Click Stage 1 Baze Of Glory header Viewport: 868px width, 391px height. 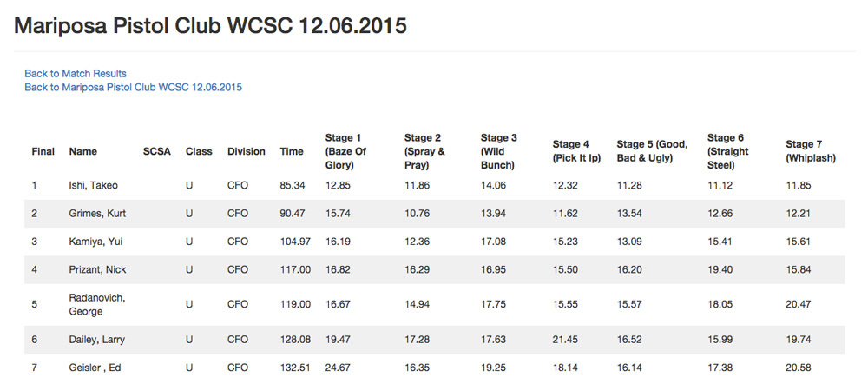[346, 151]
